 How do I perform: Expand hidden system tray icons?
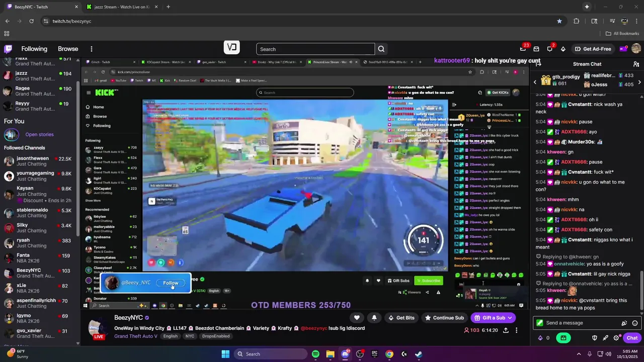[578, 354]
